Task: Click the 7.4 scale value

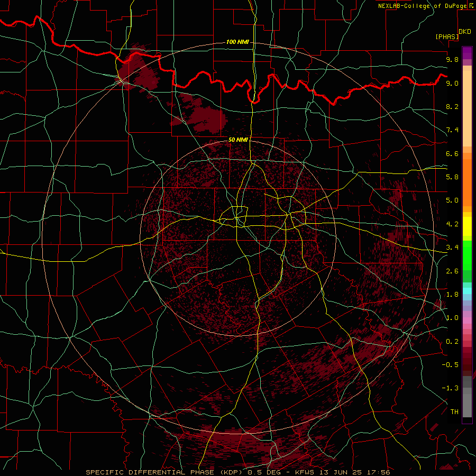Action: point(452,130)
